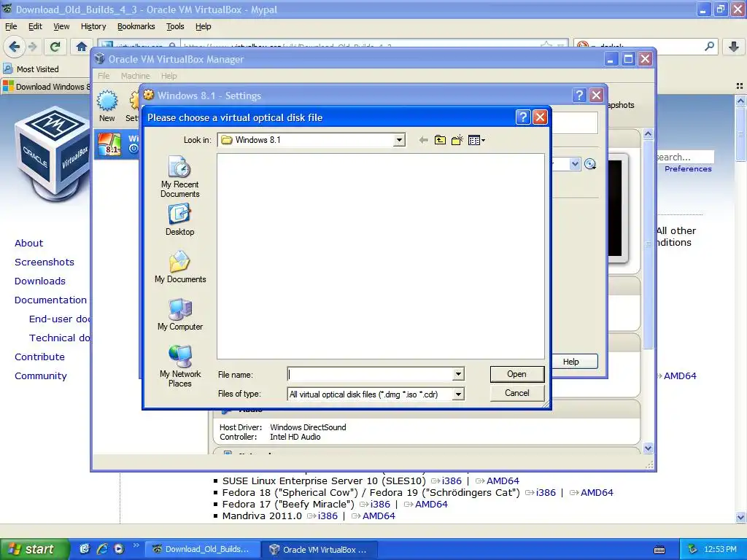Click the browser page scrollbar down arrow
The height and width of the screenshot is (560, 747).
coord(740,517)
